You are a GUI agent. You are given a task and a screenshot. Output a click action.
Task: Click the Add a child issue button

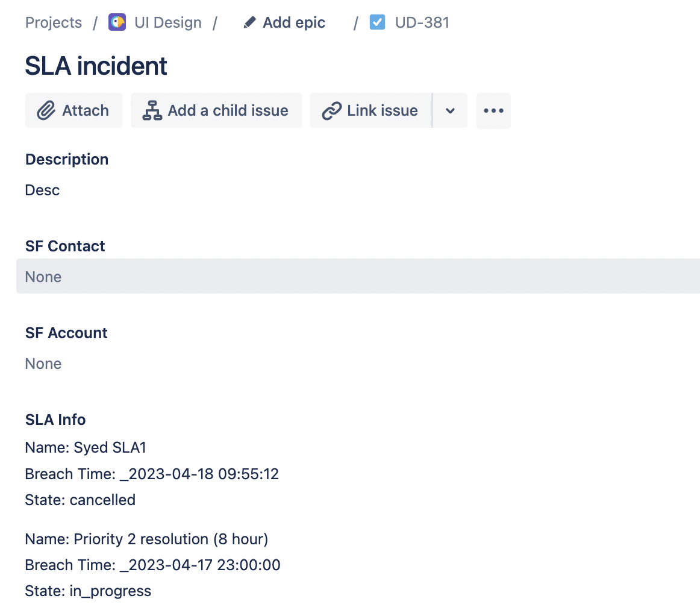pos(216,110)
